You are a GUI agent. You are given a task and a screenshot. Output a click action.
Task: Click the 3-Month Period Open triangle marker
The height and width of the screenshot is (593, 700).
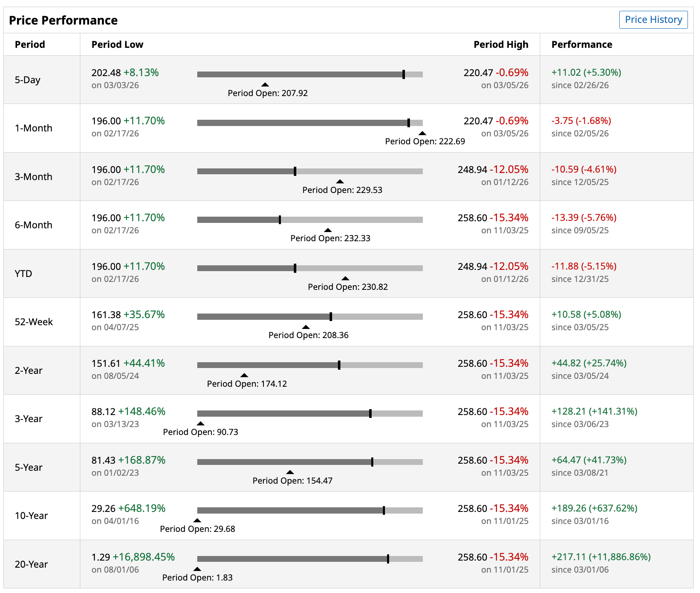pyautogui.click(x=340, y=181)
